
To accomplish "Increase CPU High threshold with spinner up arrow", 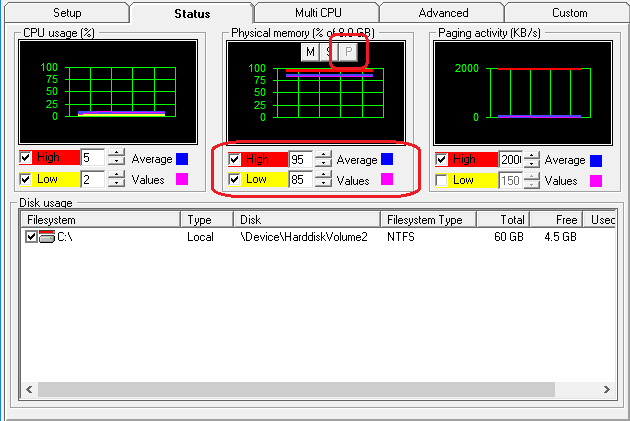I will pyautogui.click(x=116, y=154).
